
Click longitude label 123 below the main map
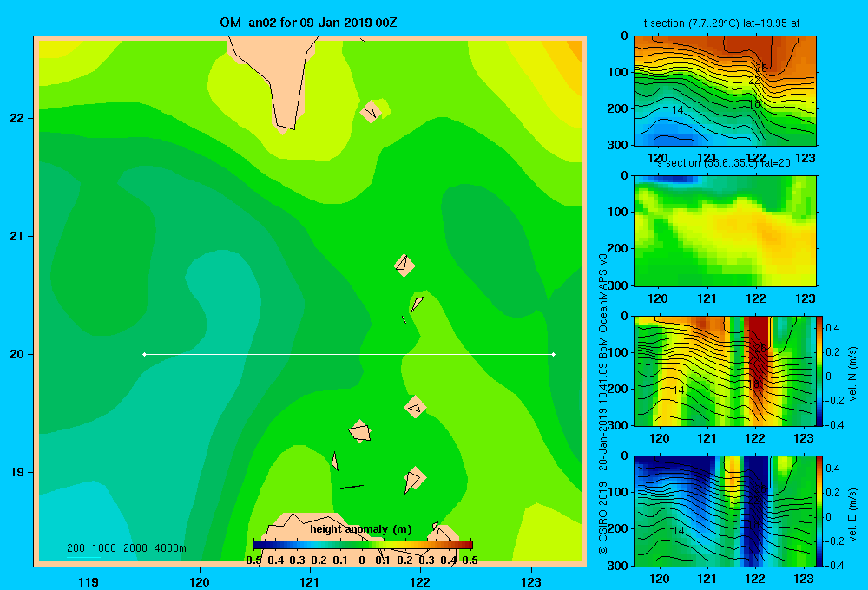[531, 582]
